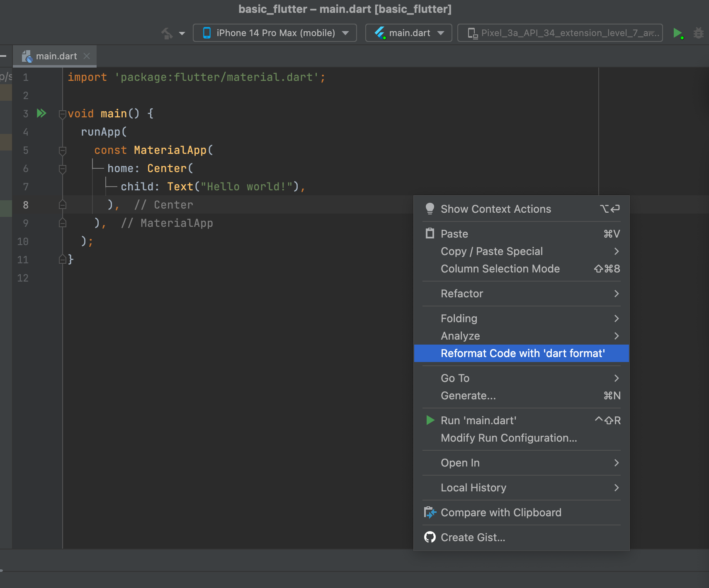Select Paste from the context menu
The image size is (709, 588).
pyautogui.click(x=522, y=234)
